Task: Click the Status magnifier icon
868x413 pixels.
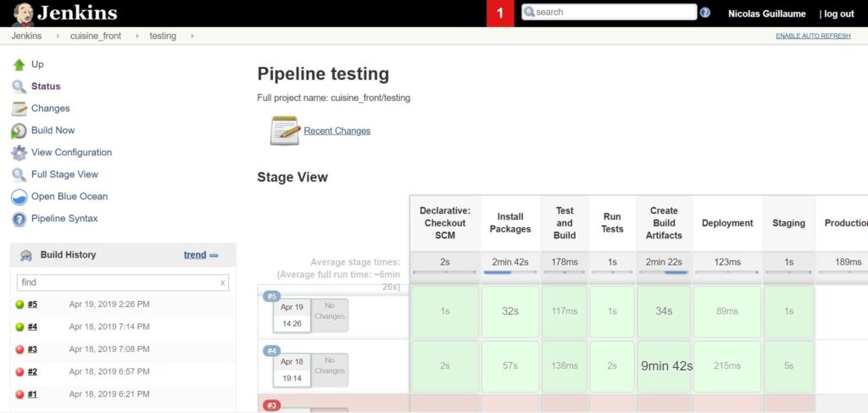Action: [x=19, y=87]
